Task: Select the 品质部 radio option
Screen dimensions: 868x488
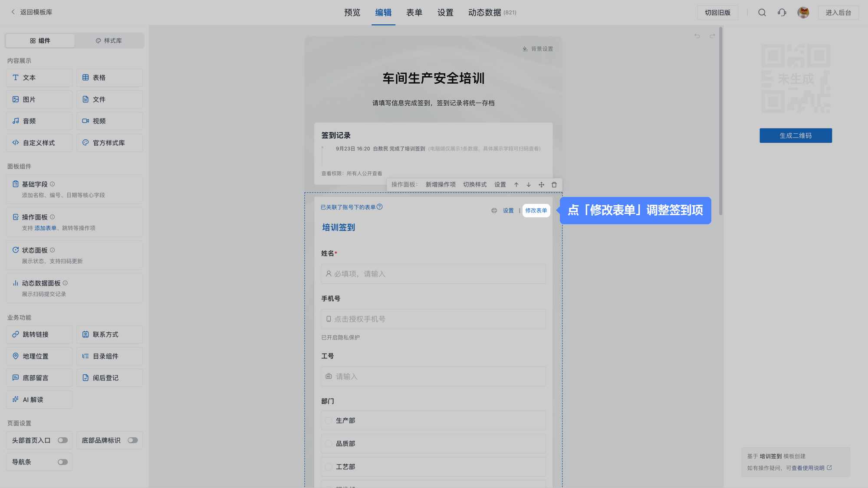Action: tap(329, 444)
